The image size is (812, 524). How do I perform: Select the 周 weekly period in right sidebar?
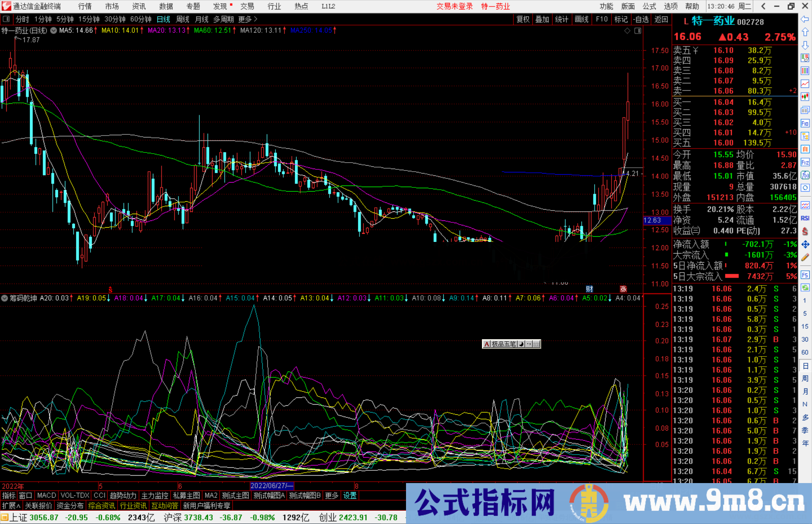(805, 378)
